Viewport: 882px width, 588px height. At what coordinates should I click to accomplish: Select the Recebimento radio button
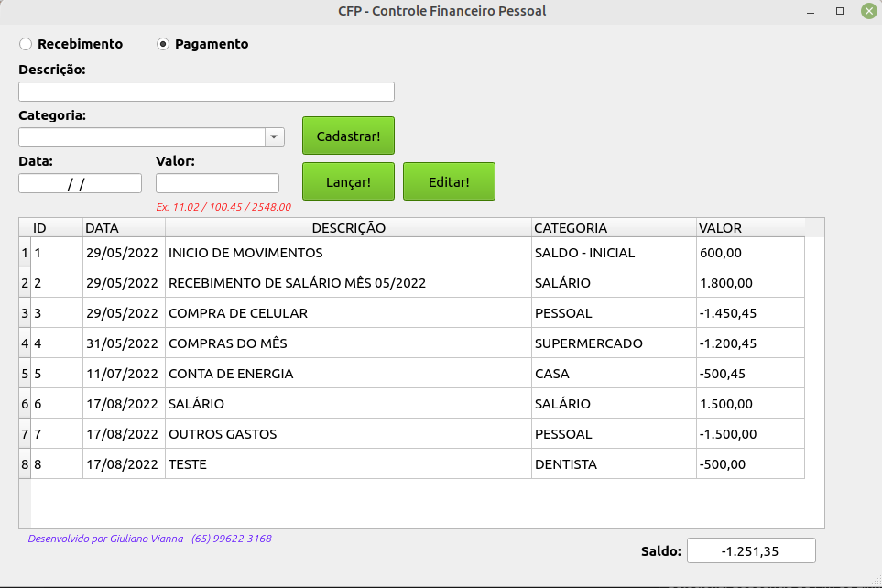[x=26, y=43]
